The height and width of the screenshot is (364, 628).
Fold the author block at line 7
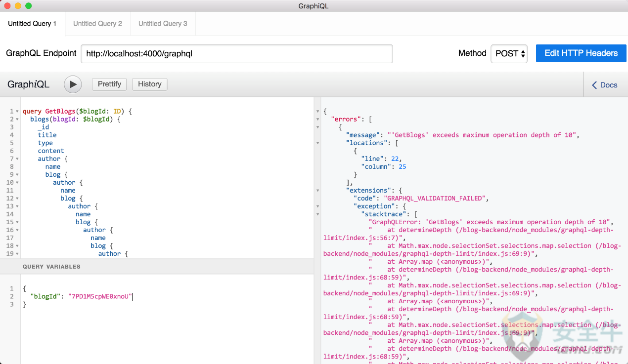pyautogui.click(x=17, y=159)
